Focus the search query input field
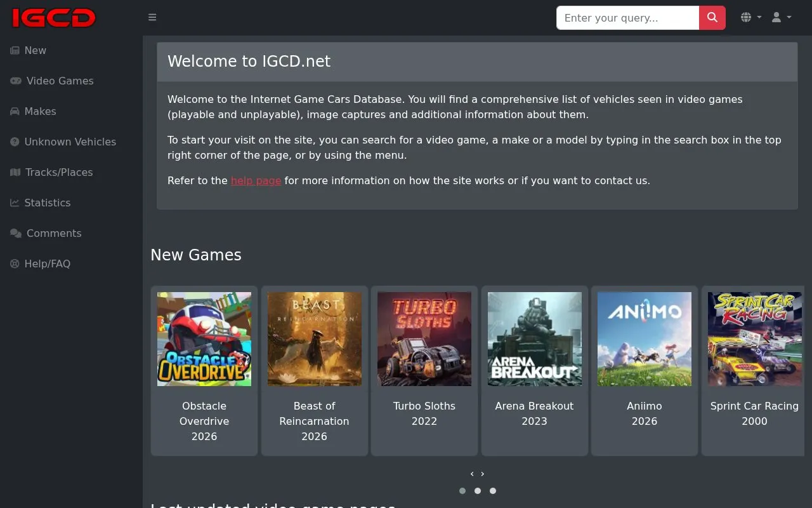The width and height of the screenshot is (812, 508). pos(627,18)
